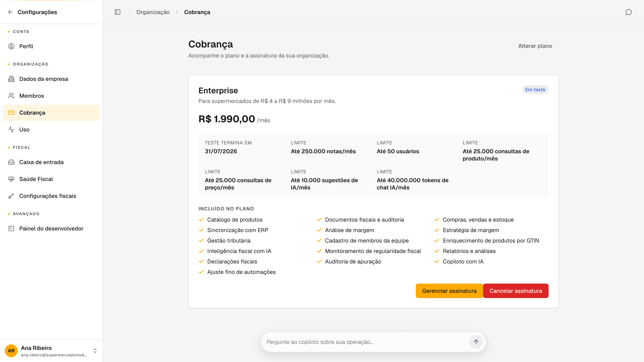644x362 pixels.
Task: Click Até 25.000 consultas de produto/mês
Action: coord(496,155)
